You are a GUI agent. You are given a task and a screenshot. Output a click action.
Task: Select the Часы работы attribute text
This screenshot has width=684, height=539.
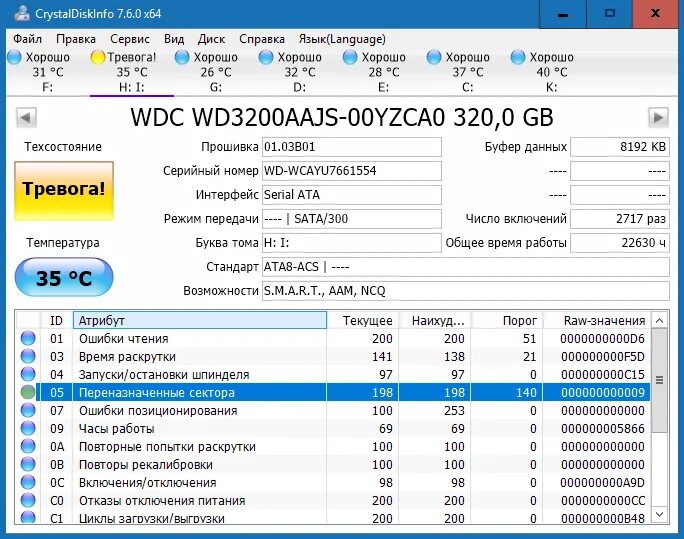(116, 429)
